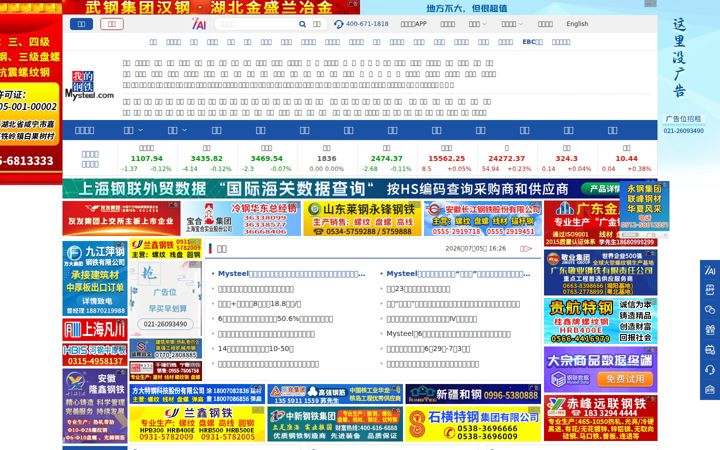Viewport: 720px width, 450px height.
Task: Select index value 3435.82
Action: 207,158
